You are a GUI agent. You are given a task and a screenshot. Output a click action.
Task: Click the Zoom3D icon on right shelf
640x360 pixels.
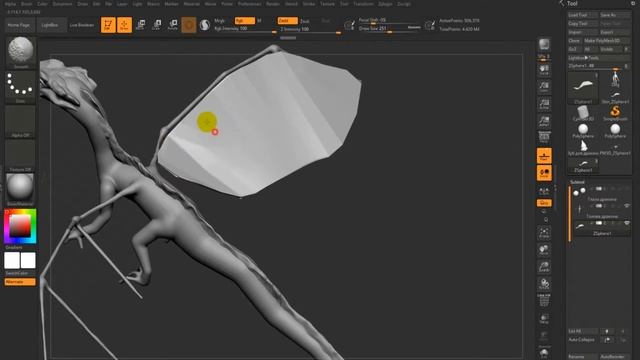tap(544, 267)
